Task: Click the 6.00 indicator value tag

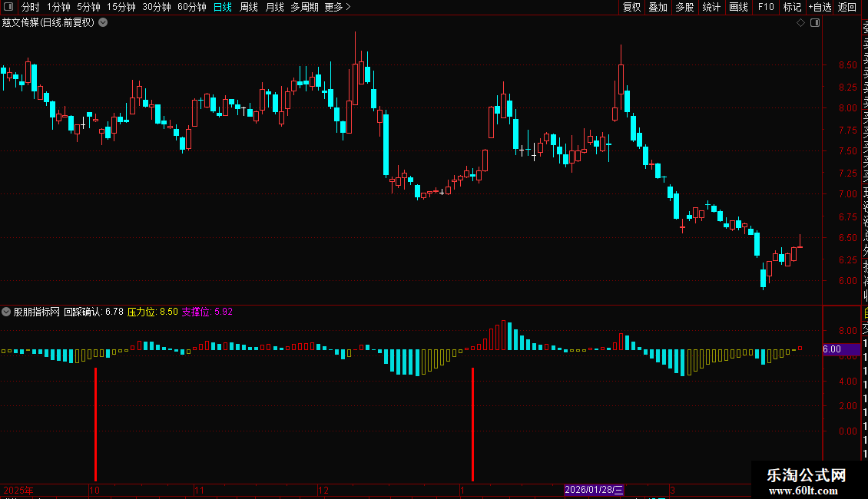Action: coord(841,349)
